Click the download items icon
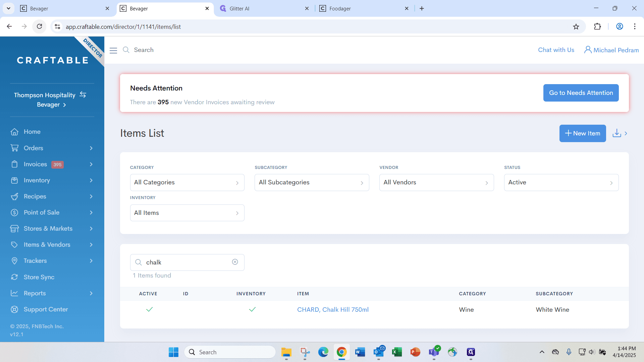The image size is (644, 362). point(617,133)
